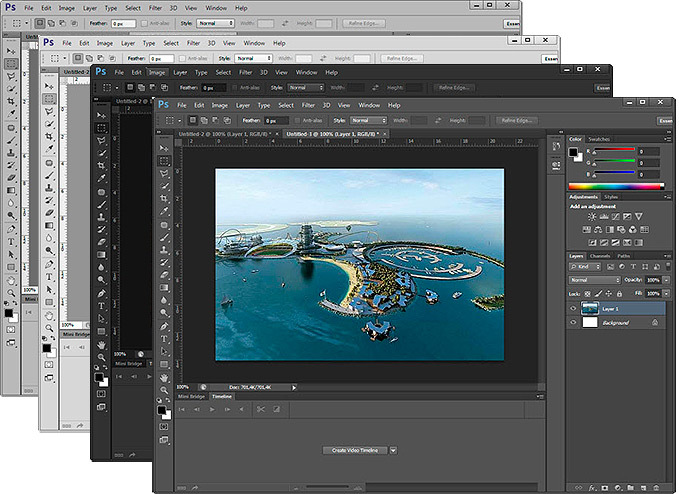This screenshot has width=679, height=494.
Task: Select the Crop tool in front window
Action: [x=164, y=198]
